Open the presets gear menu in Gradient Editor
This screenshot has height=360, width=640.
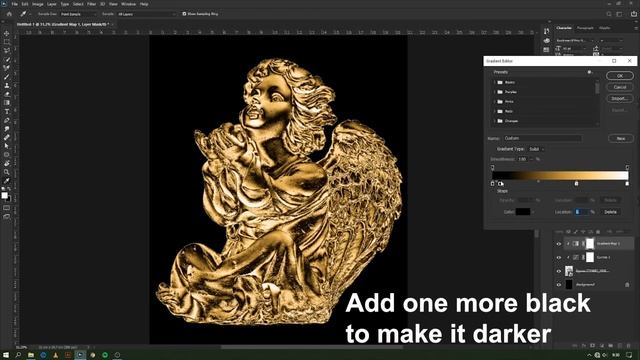point(589,72)
